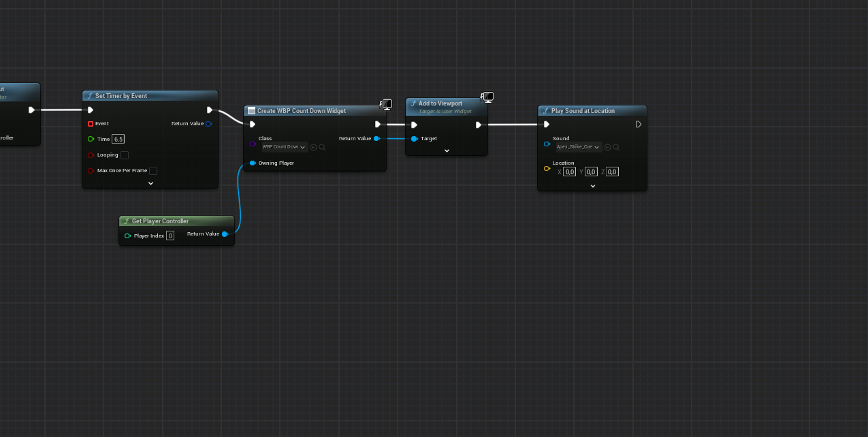Click the browse-to-asset magnifier beside WBP Count Down
Viewport: 868px width, 437px height.
pos(322,147)
